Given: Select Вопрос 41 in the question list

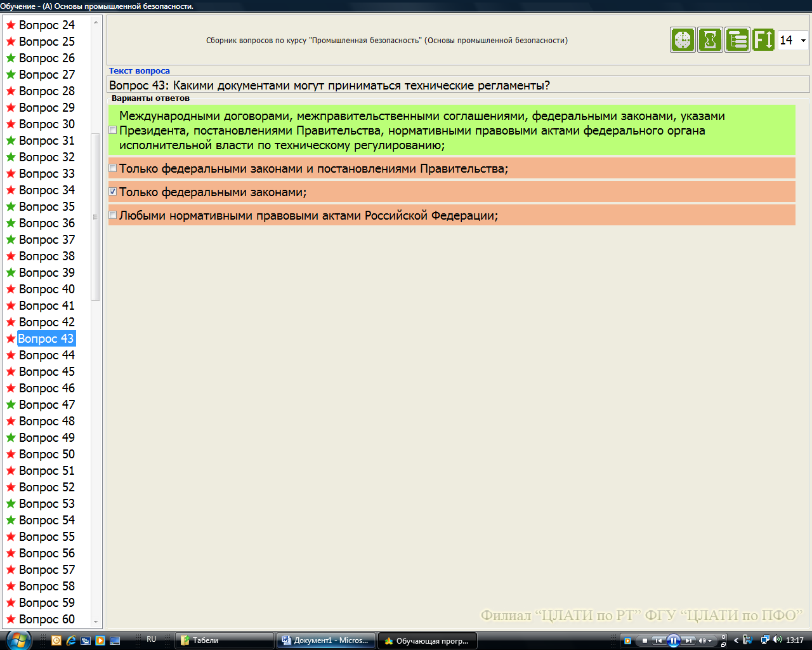Looking at the screenshot, I should pos(46,305).
